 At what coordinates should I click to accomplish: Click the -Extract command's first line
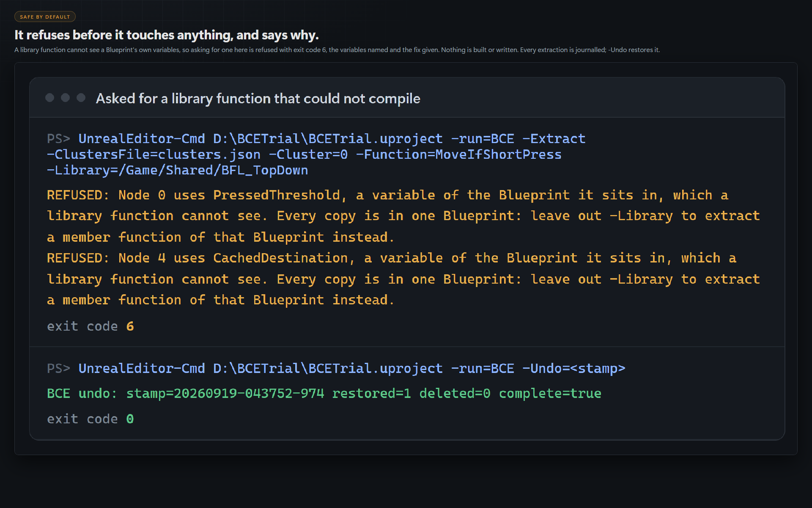click(x=316, y=138)
